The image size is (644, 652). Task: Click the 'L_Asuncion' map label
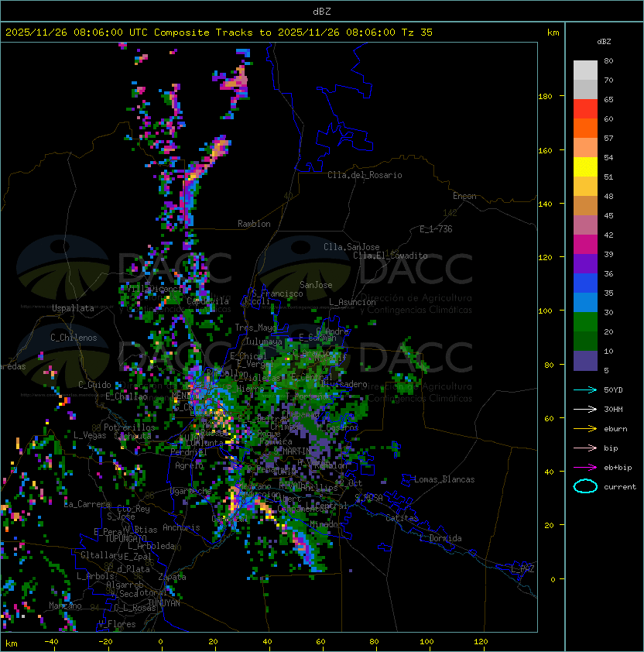(352, 302)
